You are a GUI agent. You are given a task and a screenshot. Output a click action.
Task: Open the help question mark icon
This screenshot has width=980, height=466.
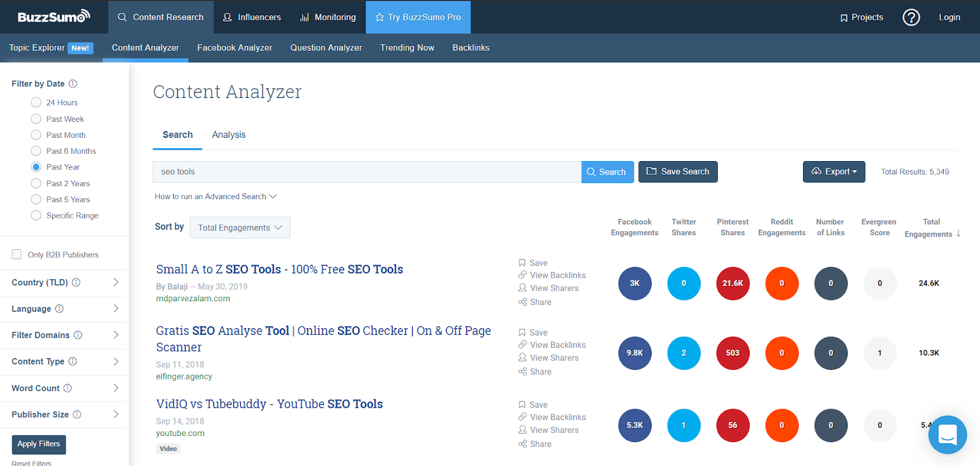(x=911, y=17)
